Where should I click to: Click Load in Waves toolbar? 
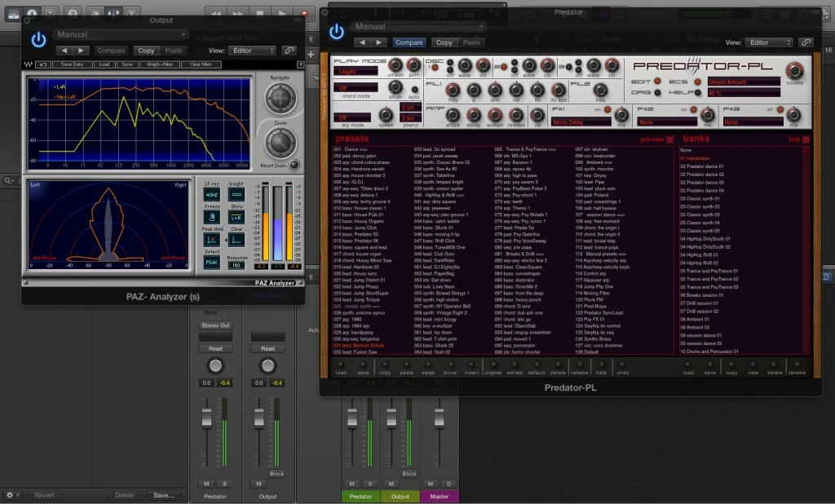click(x=104, y=64)
